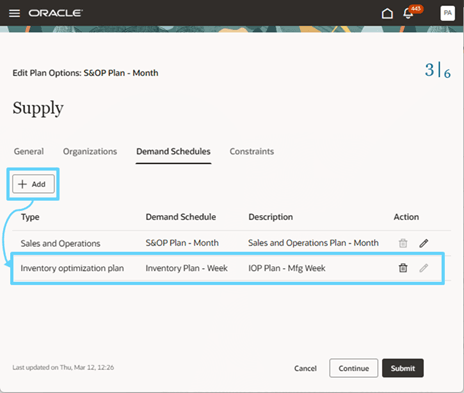
Task: Select 'Sales and Operations Plan - Month' description
Action: pyautogui.click(x=313, y=243)
